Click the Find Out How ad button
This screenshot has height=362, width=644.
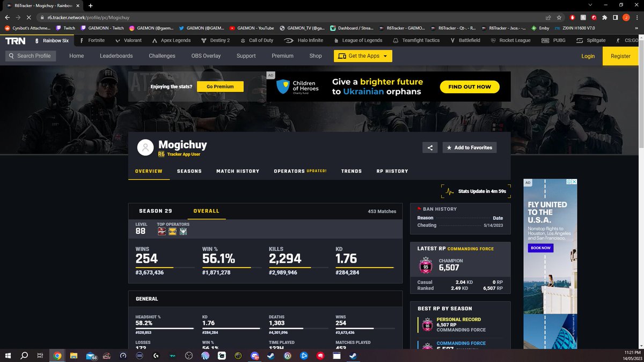[470, 87]
